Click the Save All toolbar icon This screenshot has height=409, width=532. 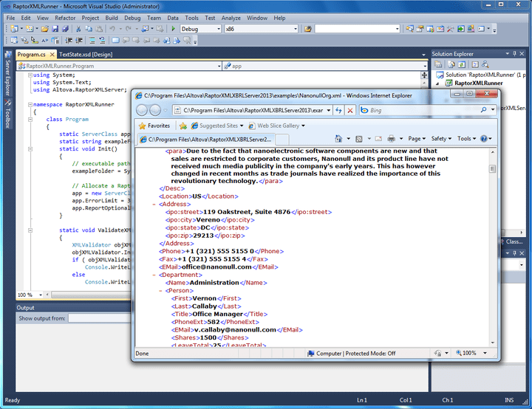pyautogui.click(x=66, y=30)
